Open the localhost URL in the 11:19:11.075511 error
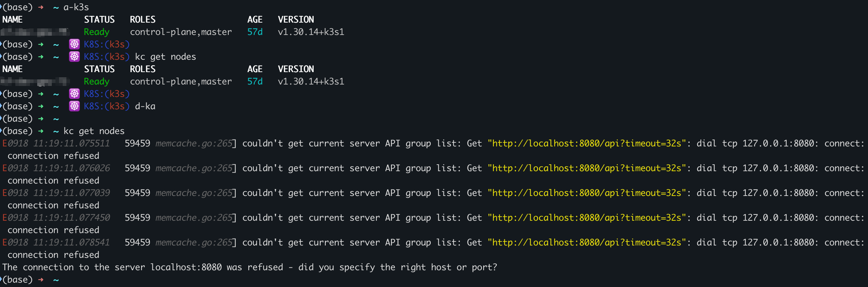868x287 pixels. pyautogui.click(x=586, y=143)
